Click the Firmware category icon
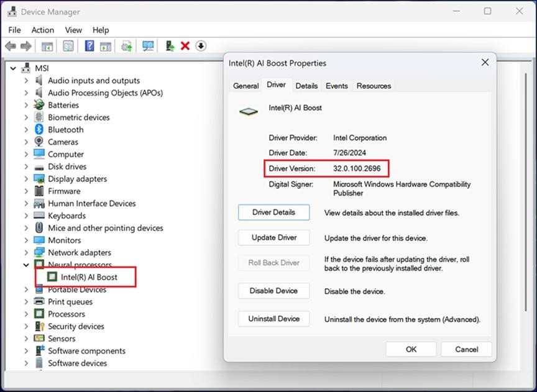 pyautogui.click(x=39, y=191)
